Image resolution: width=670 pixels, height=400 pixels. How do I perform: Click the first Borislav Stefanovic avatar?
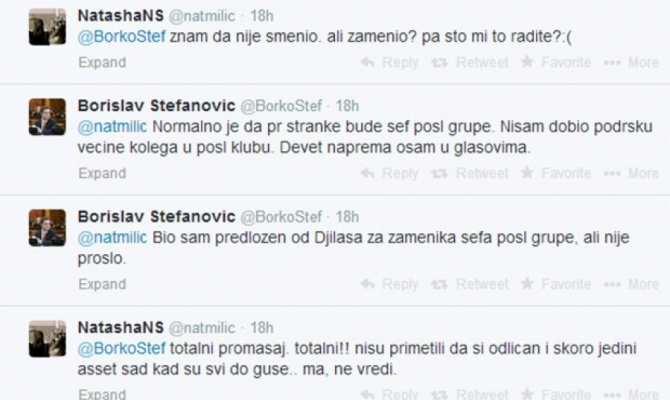pyautogui.click(x=47, y=116)
